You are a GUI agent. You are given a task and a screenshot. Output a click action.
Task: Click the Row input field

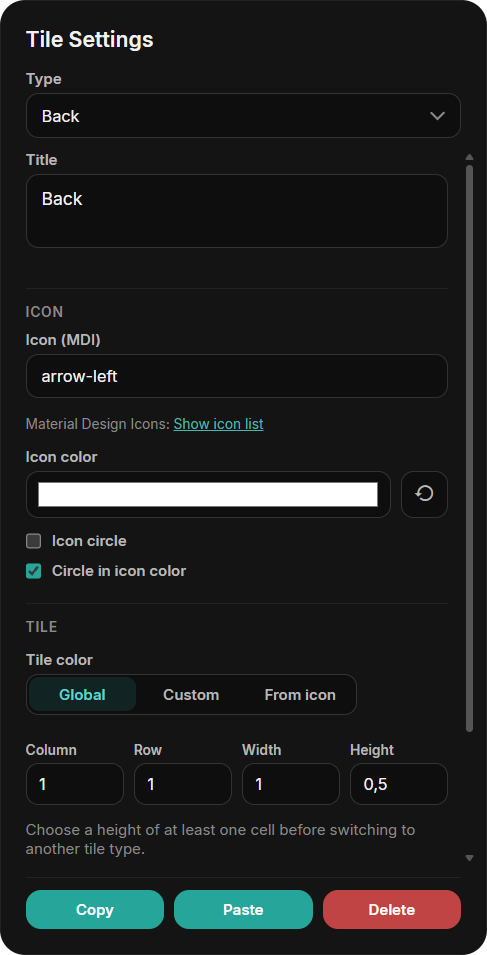tap(183, 784)
